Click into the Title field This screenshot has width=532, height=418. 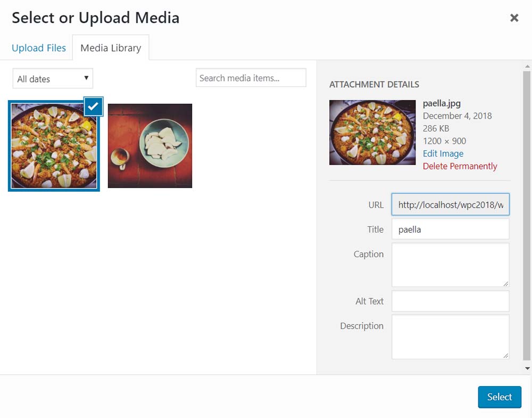pos(450,229)
